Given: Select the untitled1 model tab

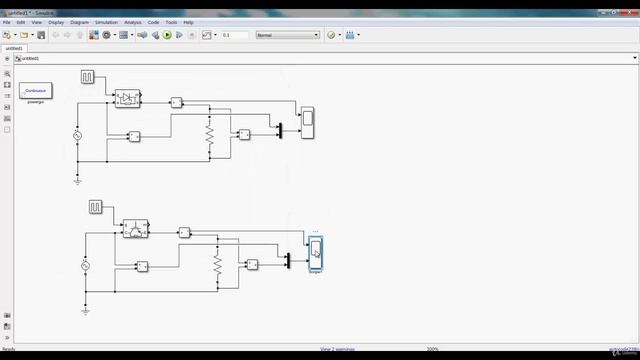Looking at the screenshot, I should (14, 48).
